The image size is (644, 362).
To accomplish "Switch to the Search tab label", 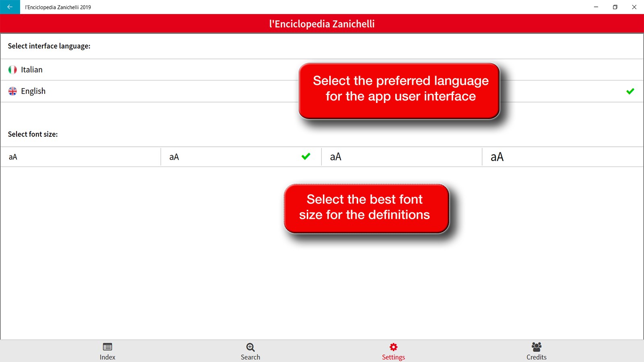I will pyautogui.click(x=250, y=357).
